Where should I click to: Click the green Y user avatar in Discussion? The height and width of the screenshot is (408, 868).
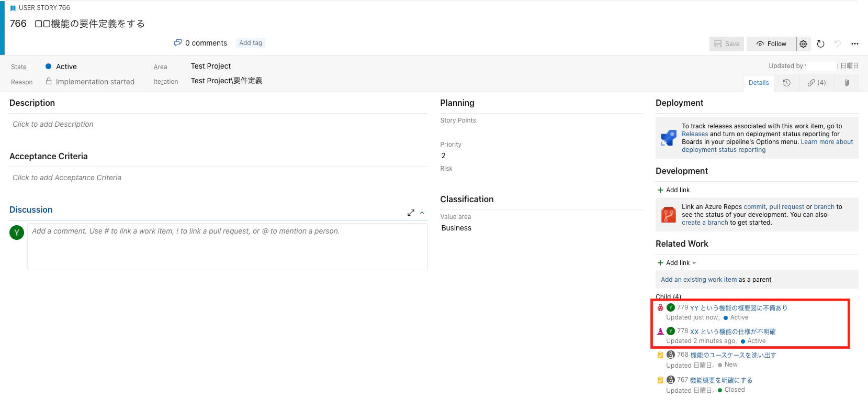(17, 233)
